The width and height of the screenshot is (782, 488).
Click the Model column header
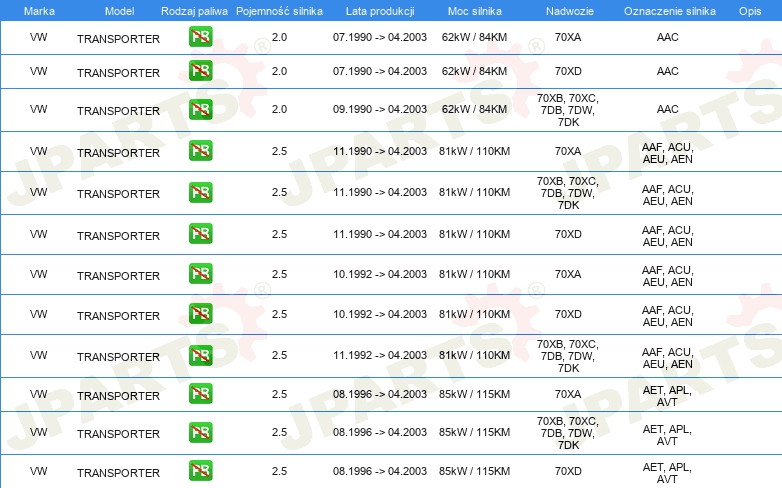coord(119,11)
